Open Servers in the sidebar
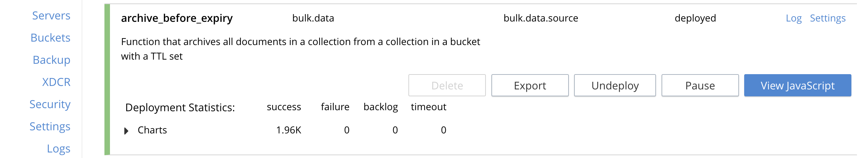 51,16
